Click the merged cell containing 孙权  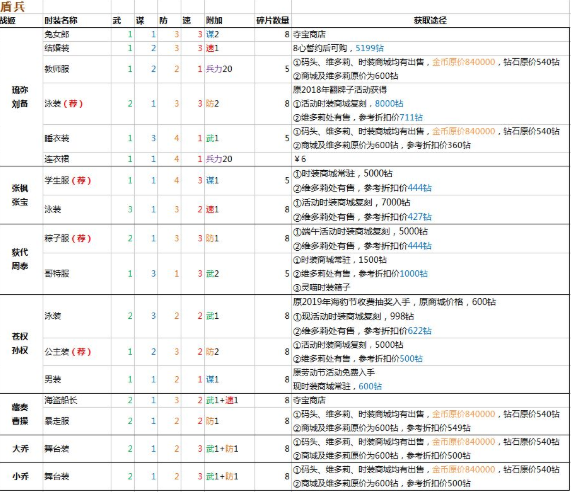click(20, 344)
